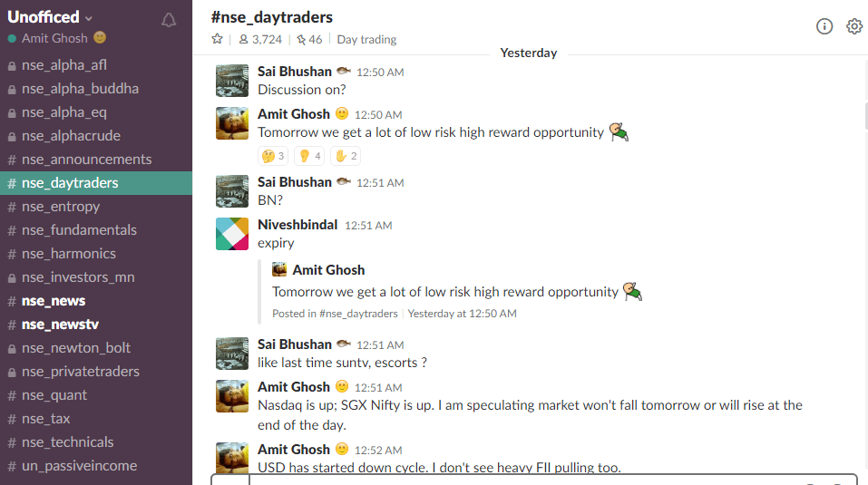868x485 pixels.
Task: Open un_passiveincome channel
Action: [x=79, y=466]
